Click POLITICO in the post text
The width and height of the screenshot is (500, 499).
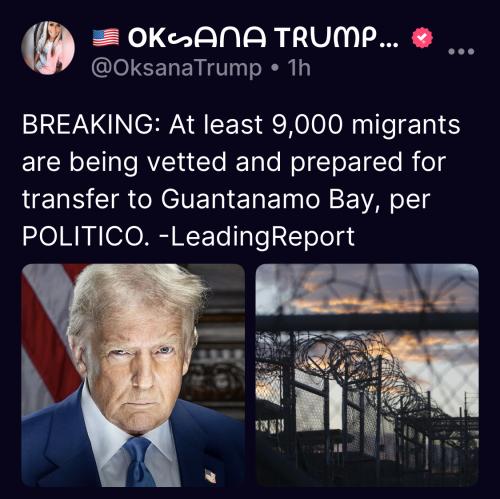click(x=83, y=237)
